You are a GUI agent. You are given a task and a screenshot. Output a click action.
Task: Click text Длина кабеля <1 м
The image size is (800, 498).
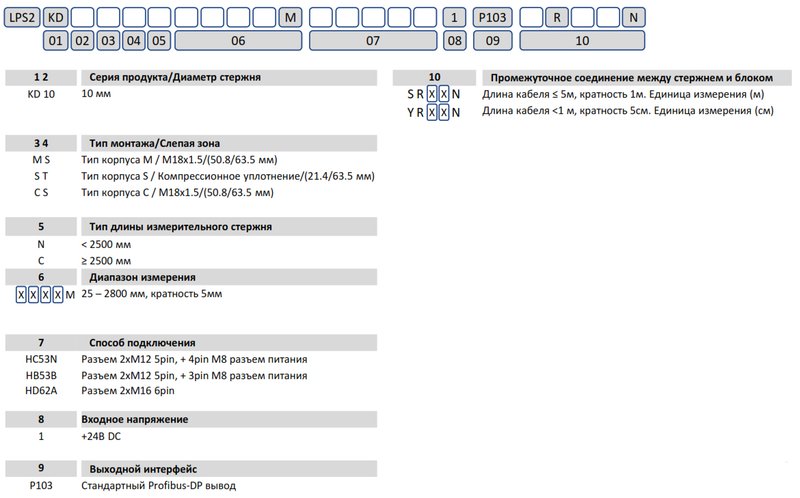527,111
